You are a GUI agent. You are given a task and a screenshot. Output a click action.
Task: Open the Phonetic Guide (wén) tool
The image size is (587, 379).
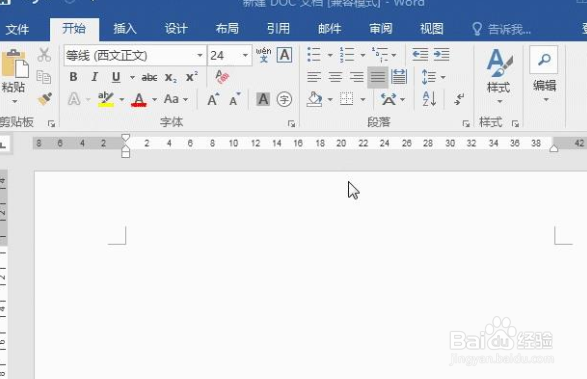pos(264,55)
